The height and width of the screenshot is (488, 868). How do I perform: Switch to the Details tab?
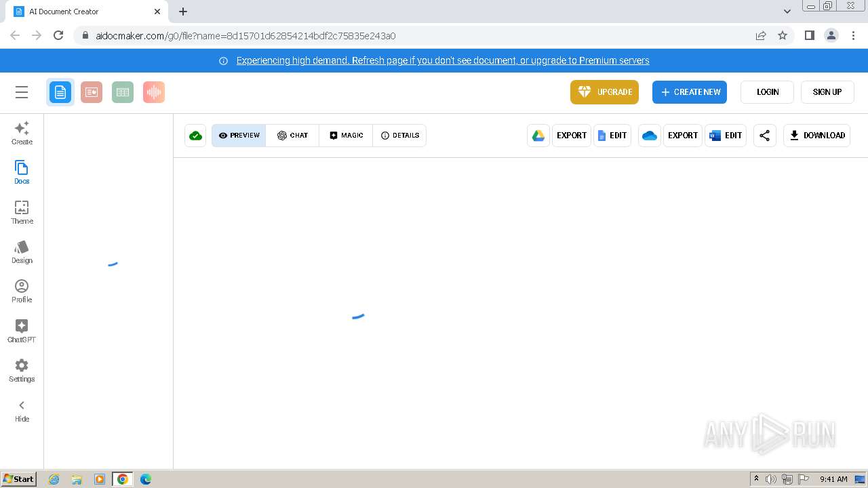tap(399, 136)
